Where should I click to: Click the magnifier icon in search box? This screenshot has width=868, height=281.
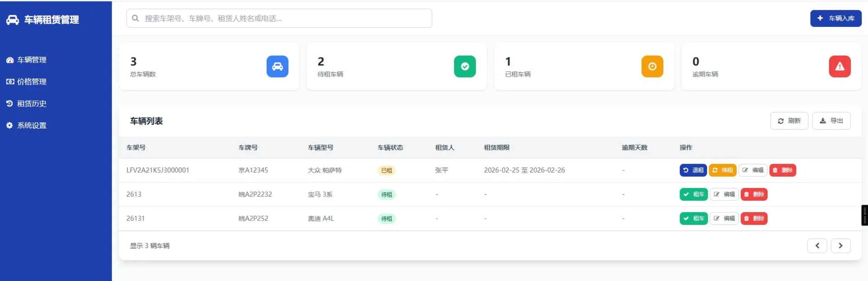(x=135, y=18)
